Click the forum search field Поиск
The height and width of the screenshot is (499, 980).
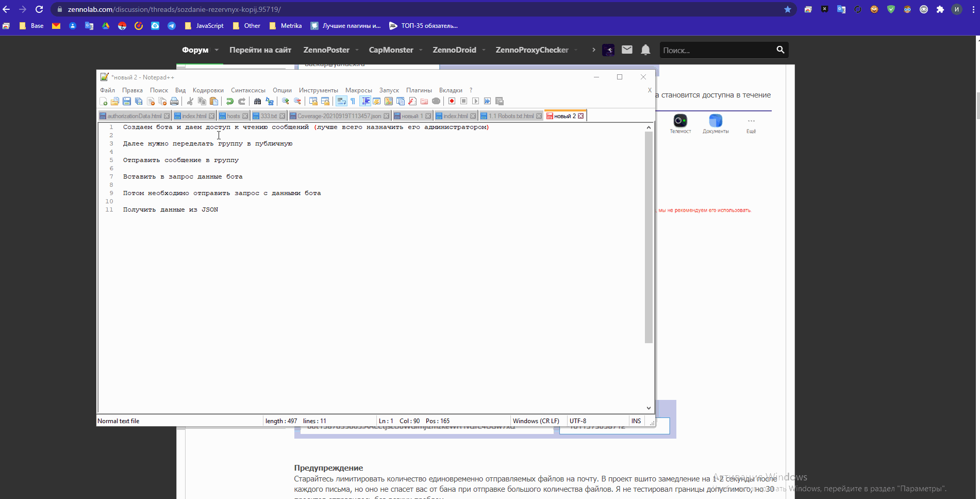tap(717, 50)
